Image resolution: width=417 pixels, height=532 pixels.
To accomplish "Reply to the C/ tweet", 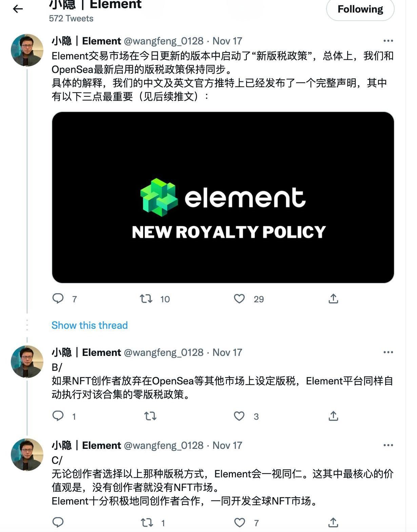I will (58, 522).
